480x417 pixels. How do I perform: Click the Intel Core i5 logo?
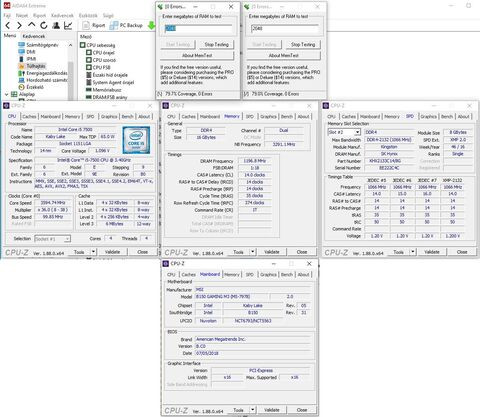click(x=136, y=140)
